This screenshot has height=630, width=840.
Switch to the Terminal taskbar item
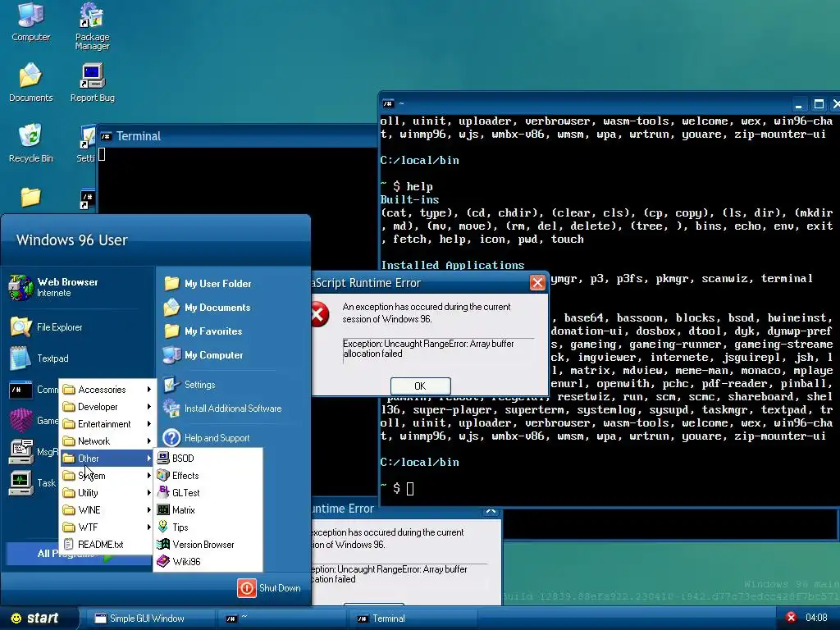[x=413, y=619]
